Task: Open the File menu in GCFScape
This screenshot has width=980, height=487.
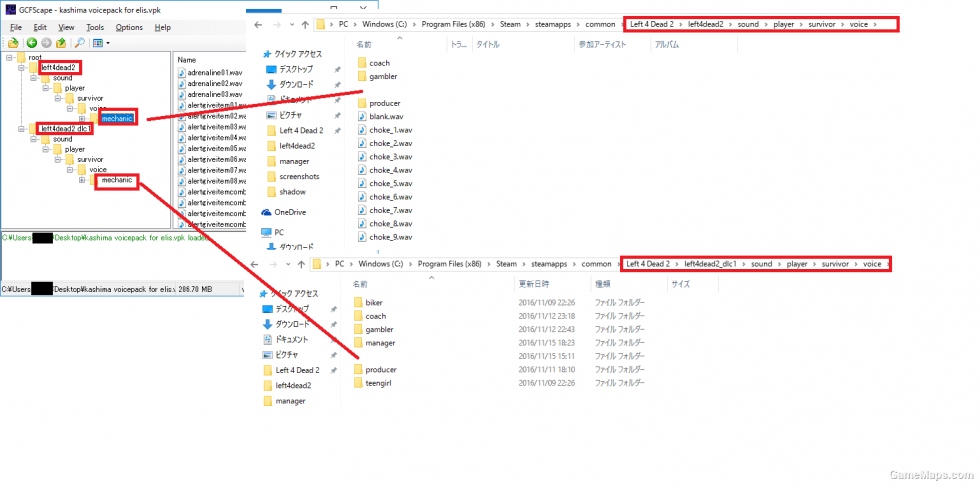Action: (x=16, y=28)
